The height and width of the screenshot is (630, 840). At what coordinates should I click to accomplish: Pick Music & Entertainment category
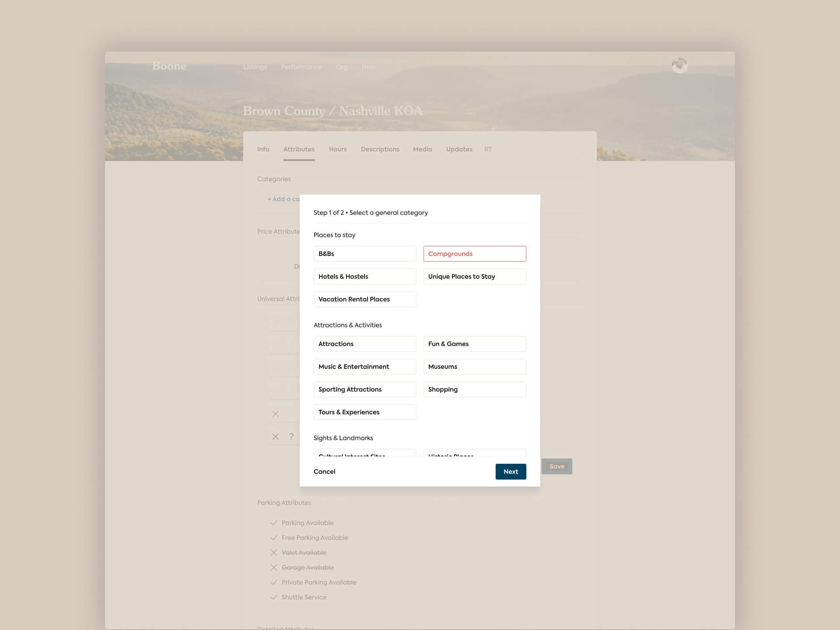coord(365,367)
